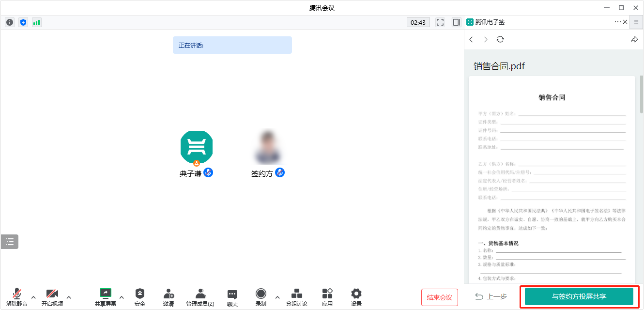Toggle the side panel layout icon
The height and width of the screenshot is (310, 644).
[456, 22]
